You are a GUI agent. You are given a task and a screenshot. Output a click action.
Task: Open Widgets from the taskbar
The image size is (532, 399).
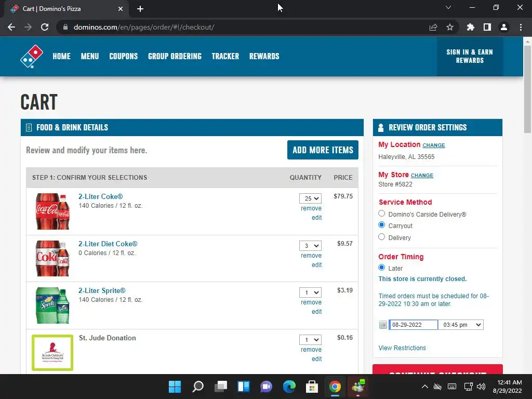[244, 387]
